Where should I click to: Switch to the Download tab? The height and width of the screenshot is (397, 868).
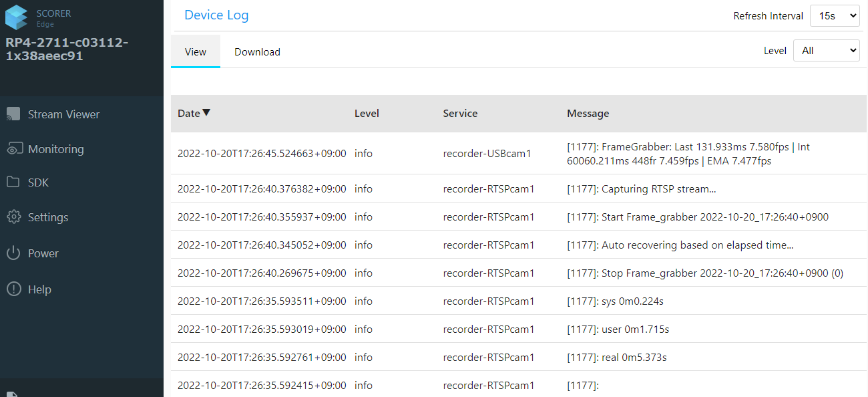coord(257,52)
